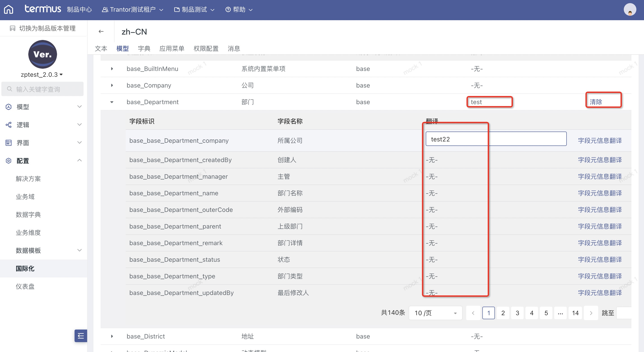Click 字段元信息翻译 for Department_outerCode

(600, 210)
